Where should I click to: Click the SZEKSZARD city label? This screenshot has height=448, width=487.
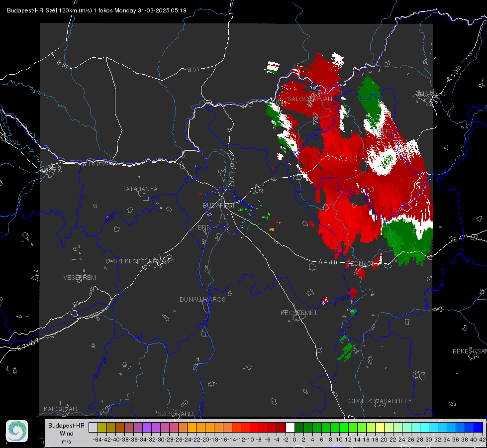pos(176,414)
